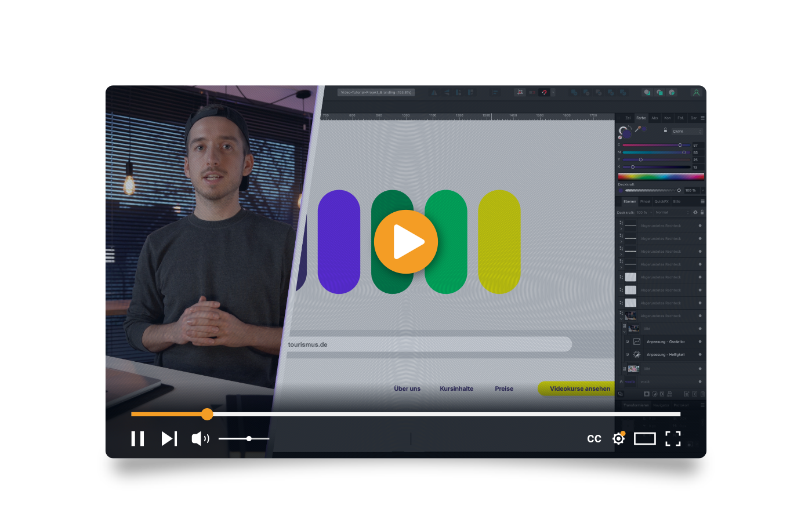
Task: Open the color Deckkraft 100 % dropdown arrow
Action: pos(703,190)
